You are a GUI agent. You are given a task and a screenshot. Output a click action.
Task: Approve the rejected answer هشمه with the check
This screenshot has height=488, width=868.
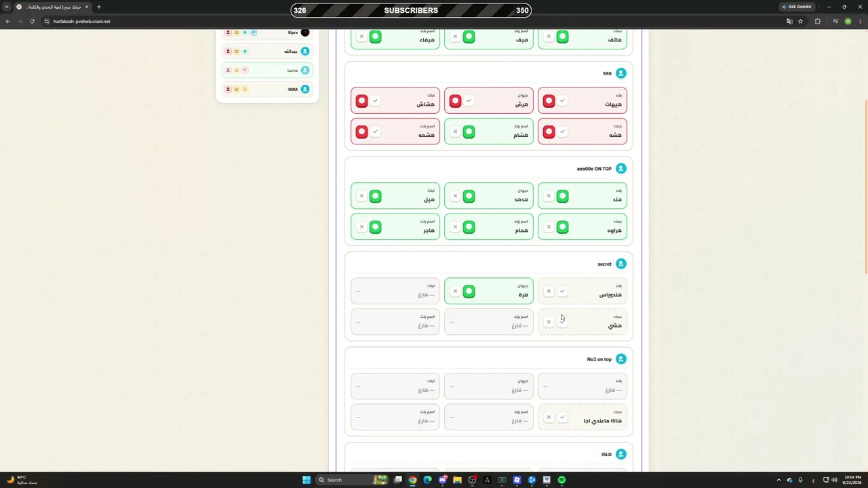375,131
